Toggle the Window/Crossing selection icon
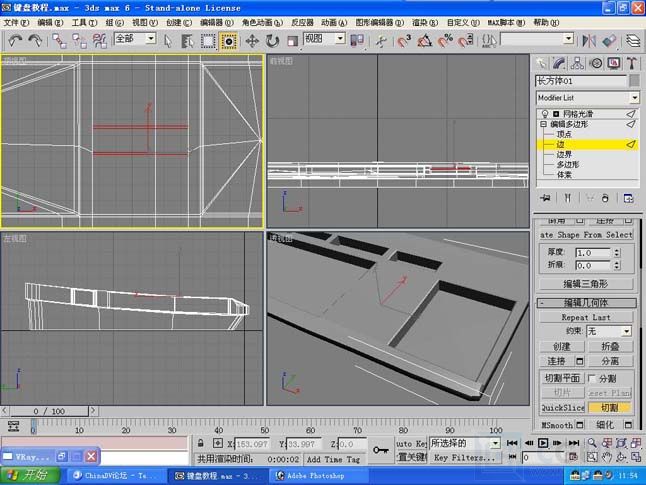This screenshot has height=485, width=646. coord(229,41)
